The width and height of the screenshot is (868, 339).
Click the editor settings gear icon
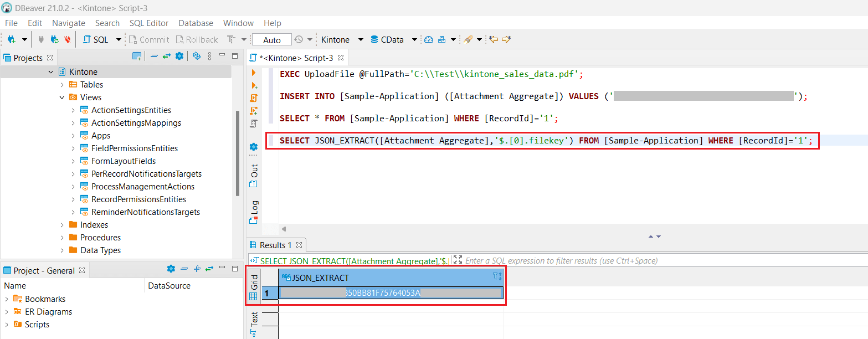[253, 146]
